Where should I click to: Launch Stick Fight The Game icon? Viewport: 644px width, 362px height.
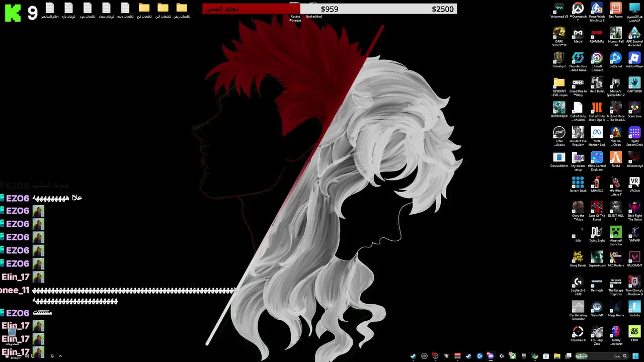tap(634, 211)
